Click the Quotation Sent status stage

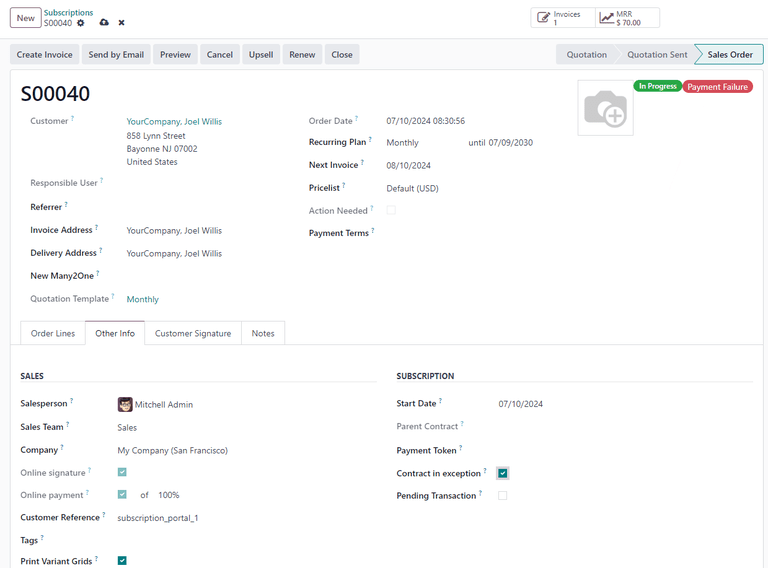657,55
